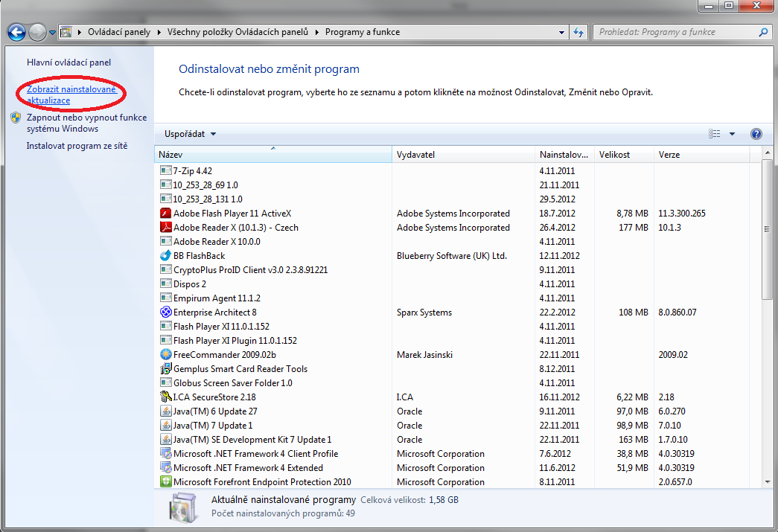Sort by the Vydavatel column header
Viewport: 778px width, 532px height.
coord(463,155)
